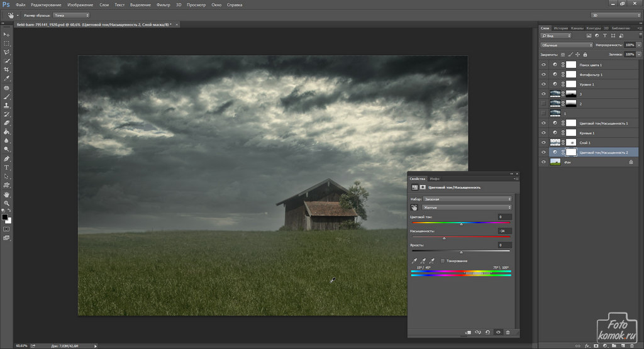
Task: Open the Желтые color range dropdown
Action: [467, 208]
